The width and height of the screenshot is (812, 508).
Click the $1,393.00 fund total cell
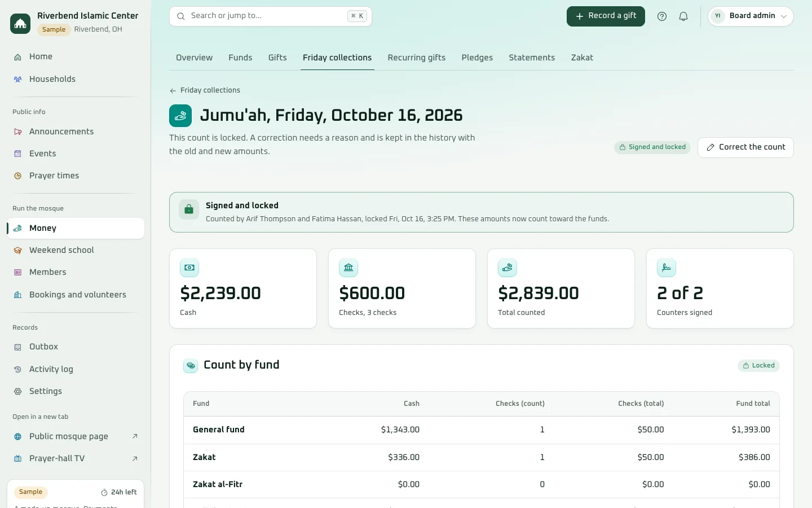(x=751, y=430)
